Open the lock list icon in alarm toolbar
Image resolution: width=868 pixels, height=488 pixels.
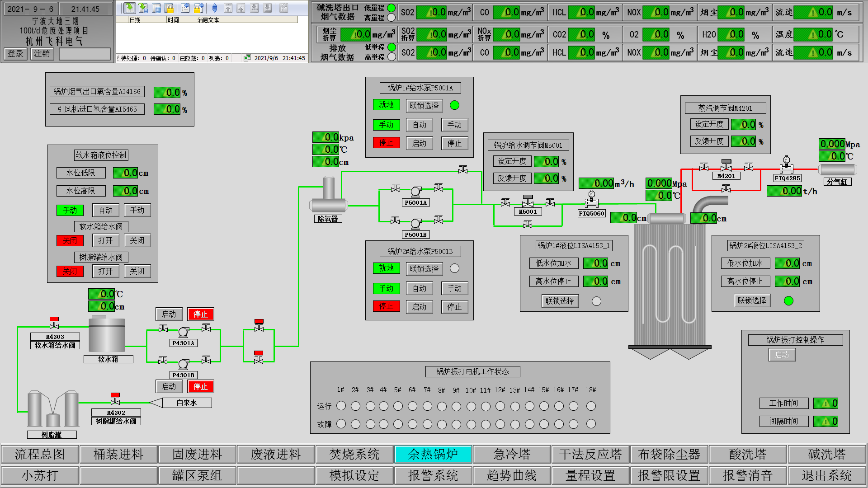[169, 8]
